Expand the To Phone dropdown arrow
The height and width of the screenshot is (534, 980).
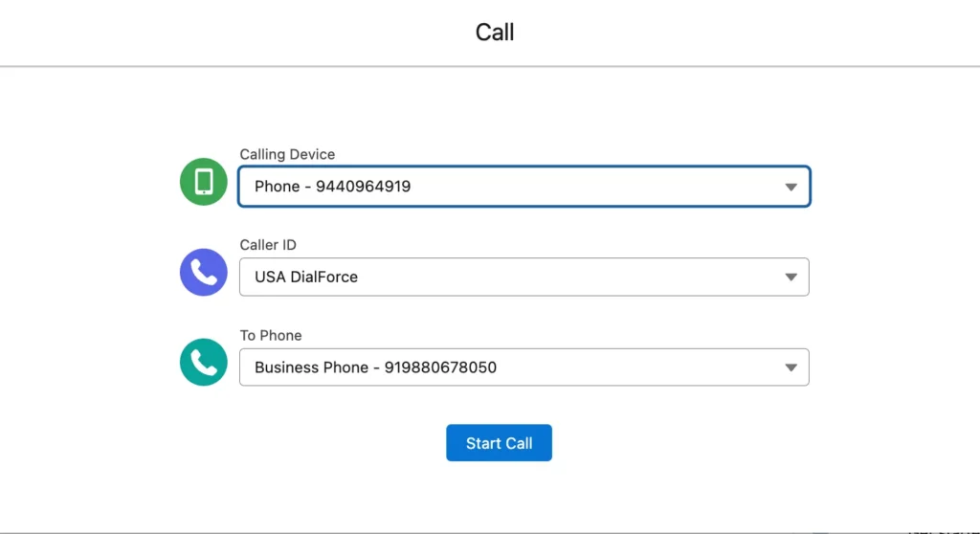point(791,367)
